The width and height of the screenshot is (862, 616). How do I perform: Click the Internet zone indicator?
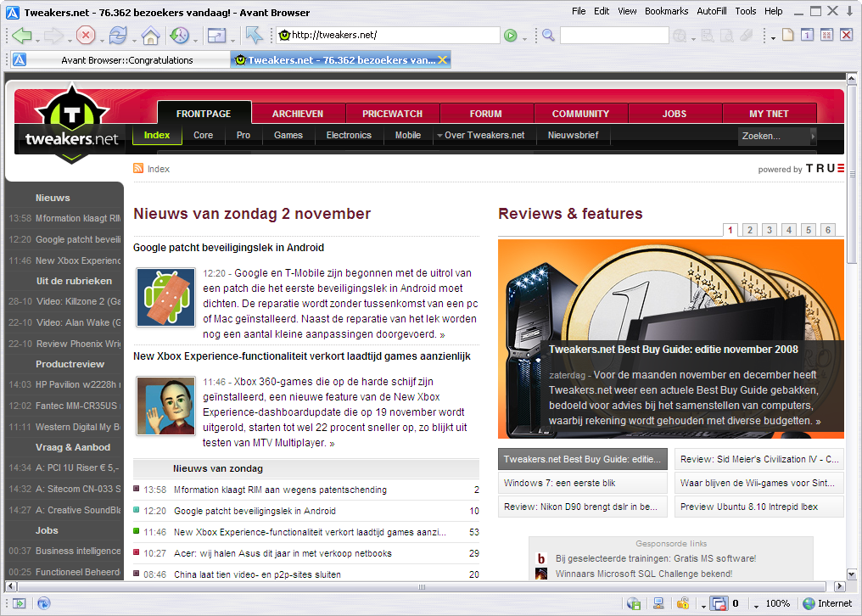(x=827, y=603)
